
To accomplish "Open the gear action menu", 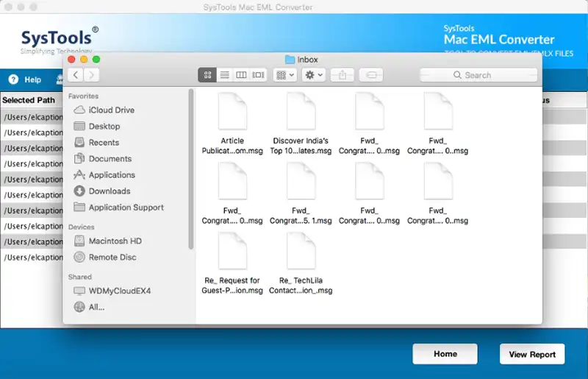I will (314, 75).
